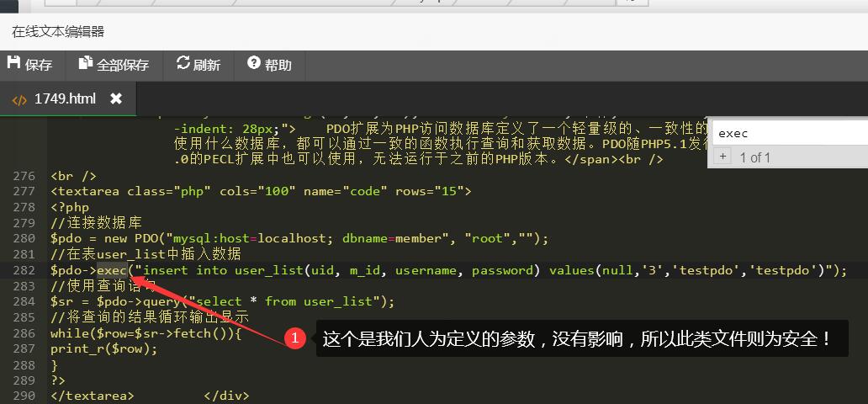Click line number 290 in gutter
The width and height of the screenshot is (868, 404).
24,396
